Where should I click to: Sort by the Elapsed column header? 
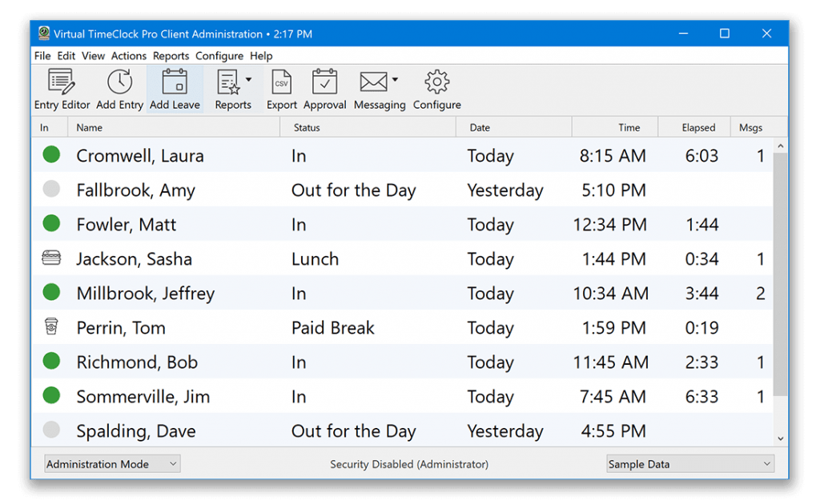694,127
